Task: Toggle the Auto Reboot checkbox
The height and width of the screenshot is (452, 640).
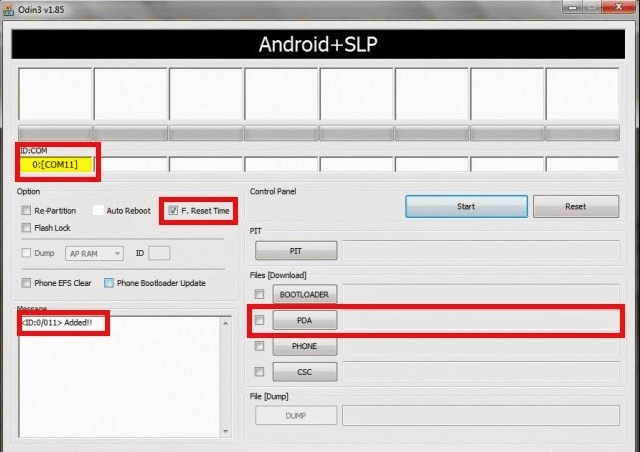Action: (98, 210)
